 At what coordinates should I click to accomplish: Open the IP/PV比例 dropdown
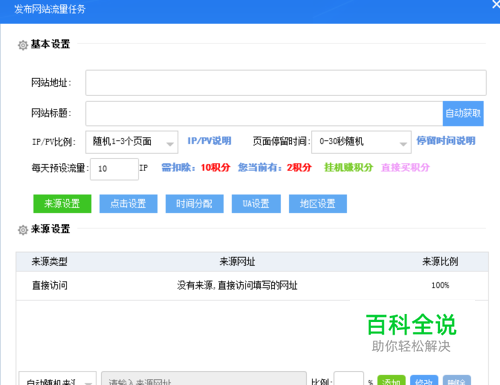point(132,142)
